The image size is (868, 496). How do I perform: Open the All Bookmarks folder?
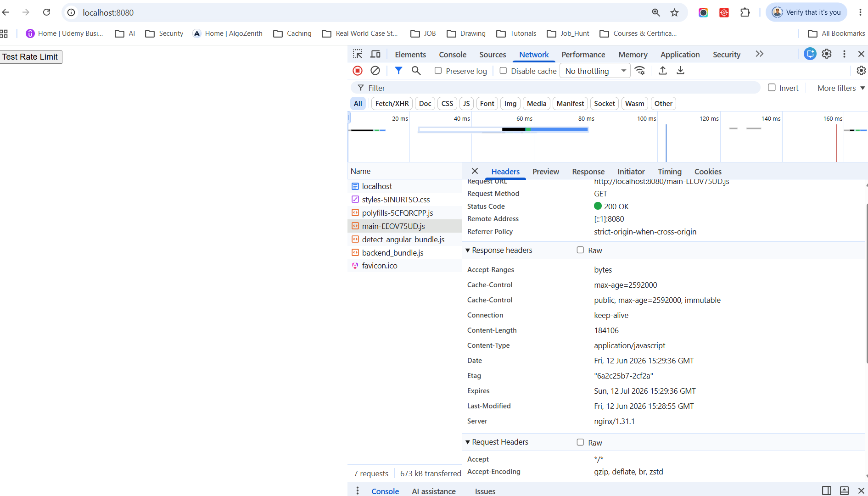point(836,33)
